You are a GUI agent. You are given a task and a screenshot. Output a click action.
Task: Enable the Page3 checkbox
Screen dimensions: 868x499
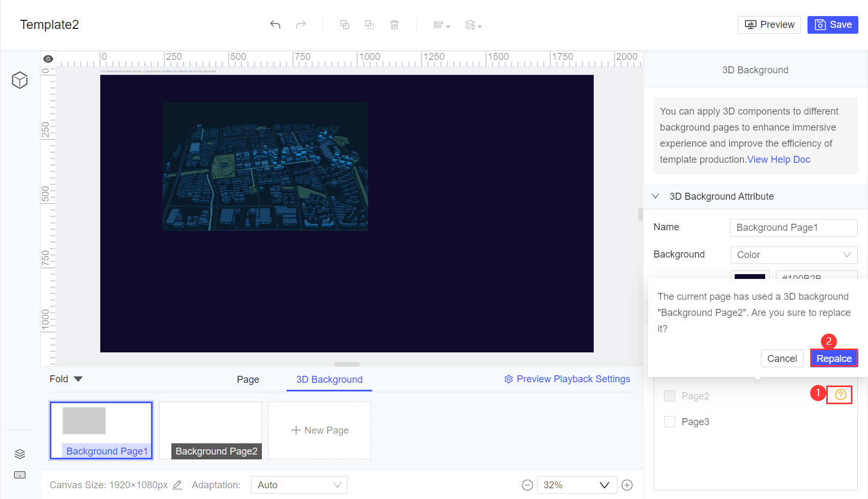669,421
